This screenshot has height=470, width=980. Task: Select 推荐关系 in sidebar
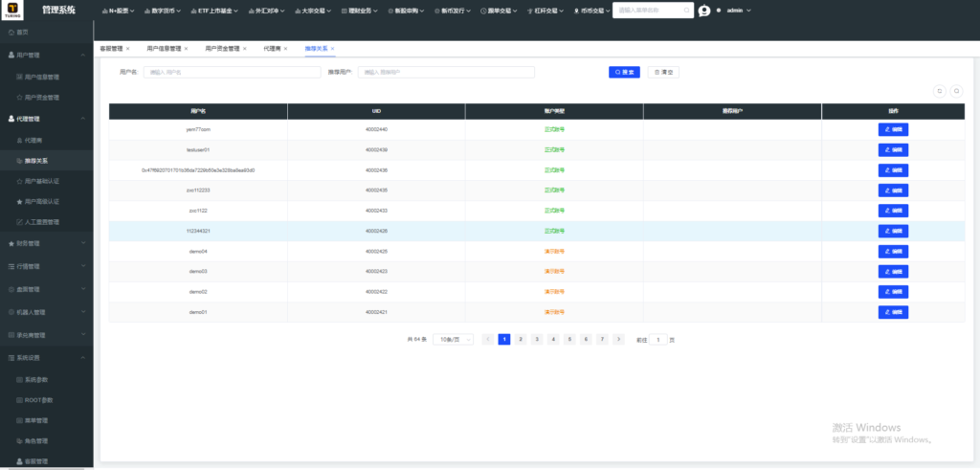pos(46,161)
